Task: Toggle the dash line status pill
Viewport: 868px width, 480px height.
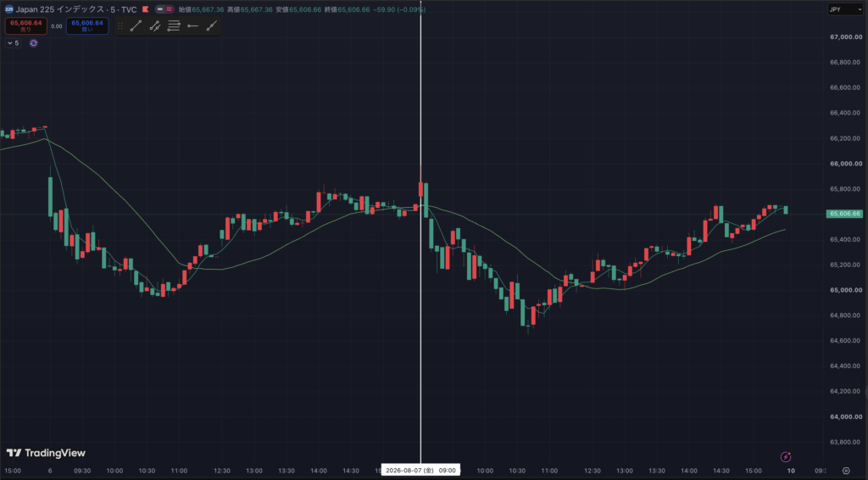Action: click(x=159, y=9)
